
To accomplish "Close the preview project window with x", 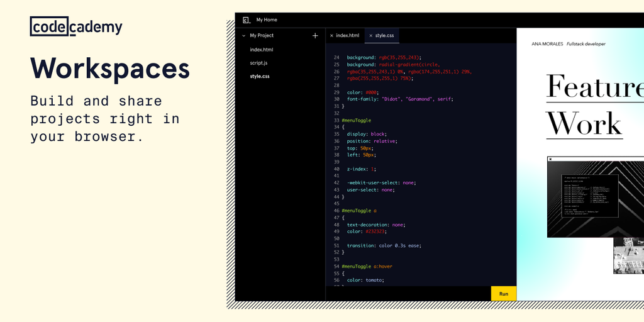I will click(550, 159).
